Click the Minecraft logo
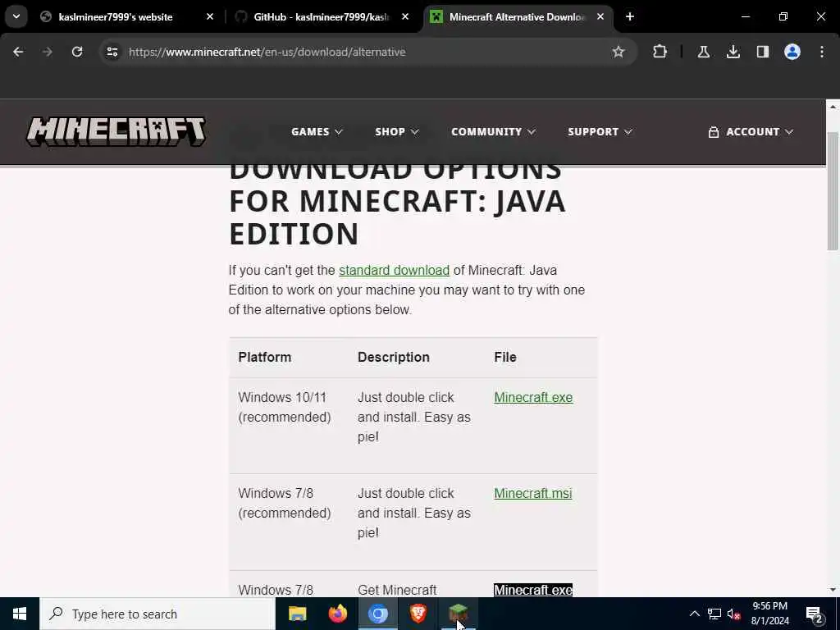The image size is (840, 630). tap(116, 132)
